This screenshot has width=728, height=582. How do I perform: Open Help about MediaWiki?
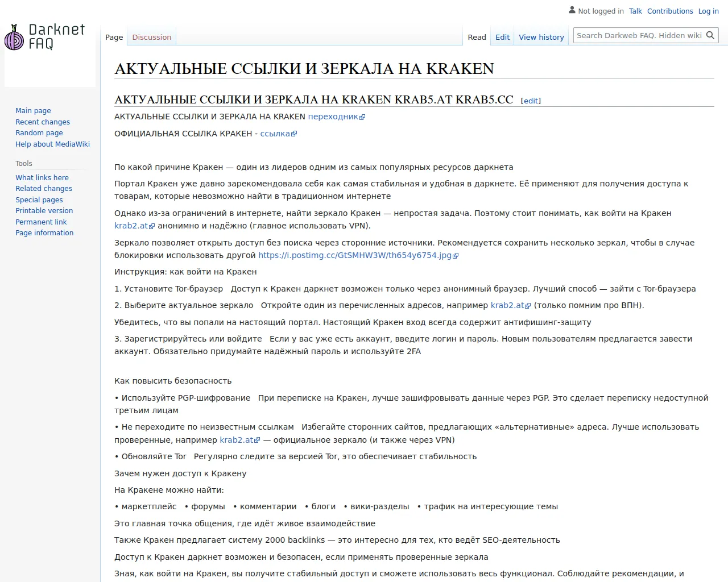pos(52,144)
